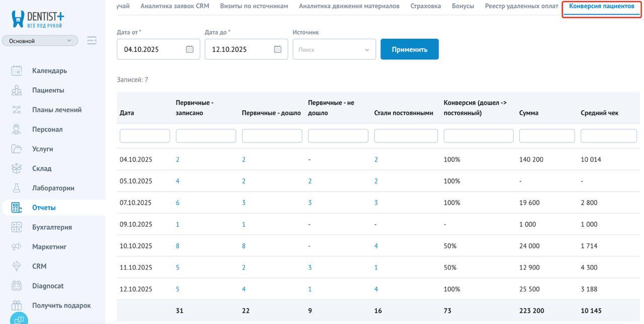
Task: Open the Бонусы report tab
Action: coord(463,6)
